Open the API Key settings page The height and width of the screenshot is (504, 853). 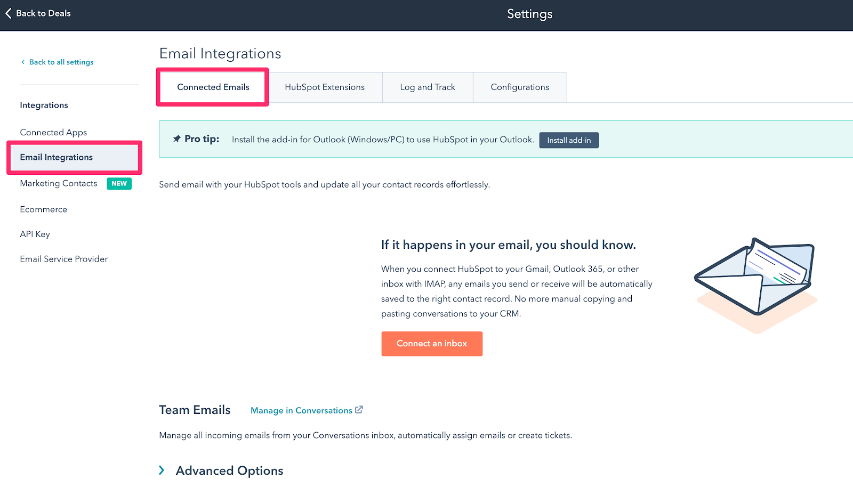[35, 234]
